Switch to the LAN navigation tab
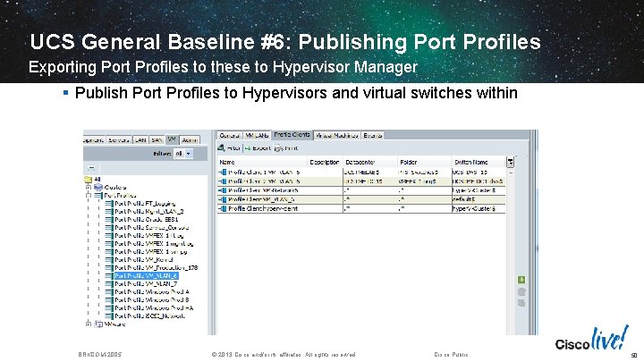 (x=141, y=140)
